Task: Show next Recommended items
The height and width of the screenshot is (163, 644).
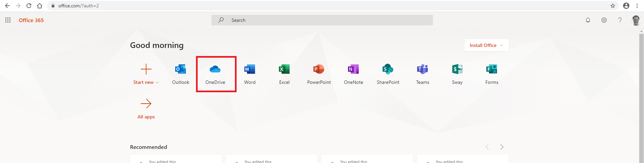Action: coord(502,147)
